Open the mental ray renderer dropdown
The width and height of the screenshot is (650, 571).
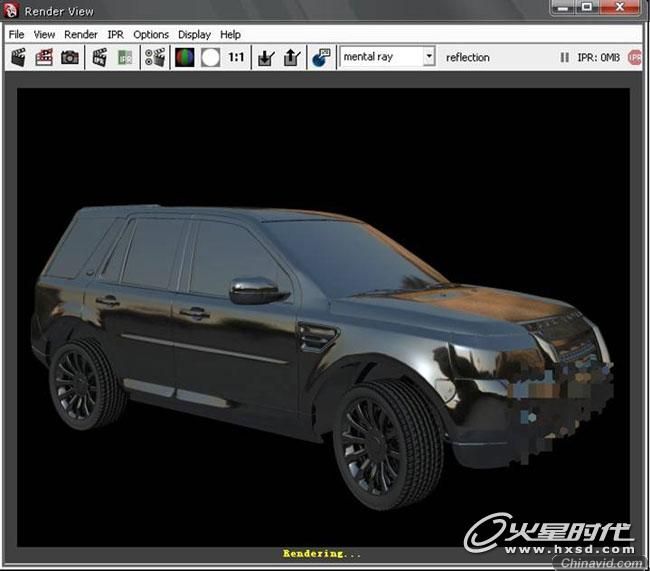[x=387, y=56]
